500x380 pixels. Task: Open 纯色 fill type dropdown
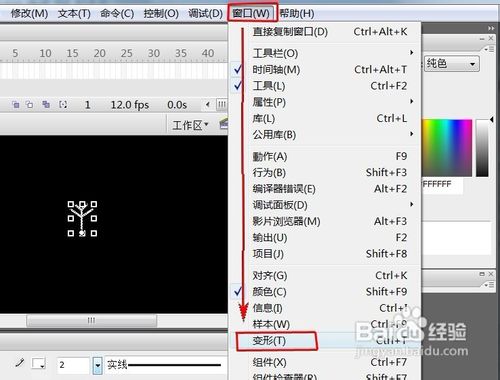452,63
